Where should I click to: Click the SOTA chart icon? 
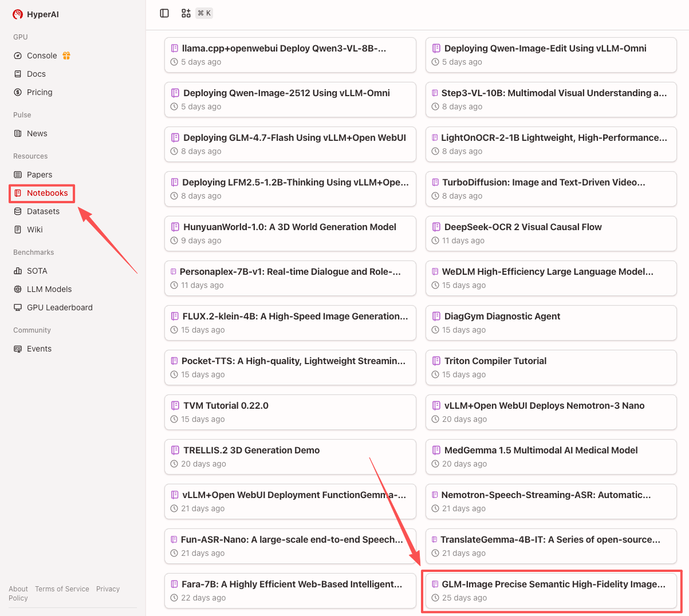tap(18, 271)
